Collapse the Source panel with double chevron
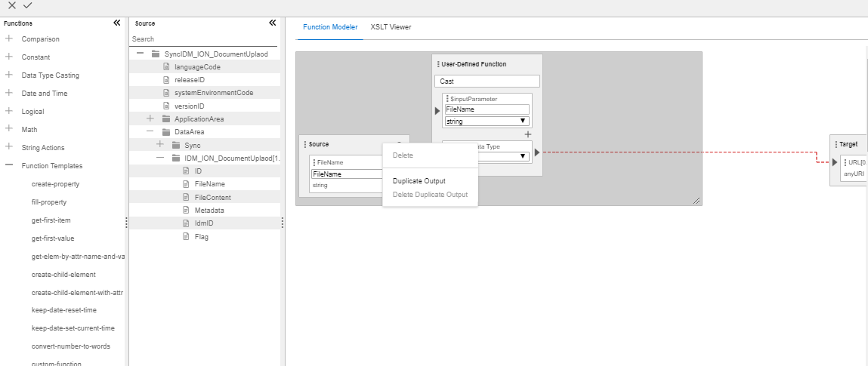Image resolution: width=868 pixels, height=366 pixels. coord(273,23)
